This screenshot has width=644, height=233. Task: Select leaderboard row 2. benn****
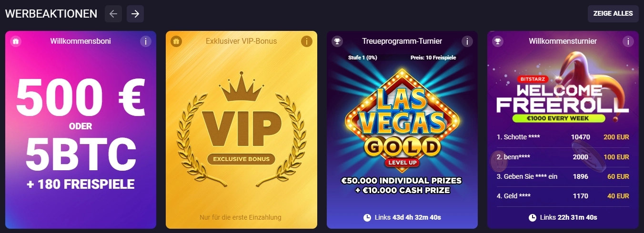[x=563, y=157]
